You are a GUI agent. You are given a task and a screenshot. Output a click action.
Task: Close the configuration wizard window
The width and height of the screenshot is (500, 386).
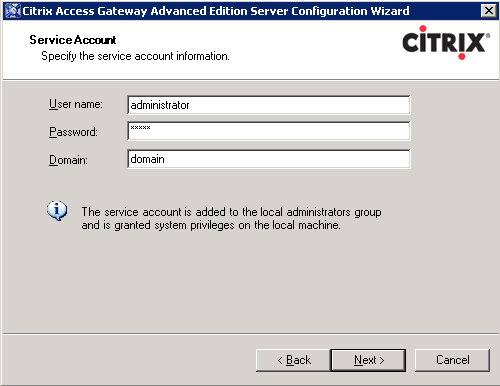pyautogui.click(x=489, y=11)
